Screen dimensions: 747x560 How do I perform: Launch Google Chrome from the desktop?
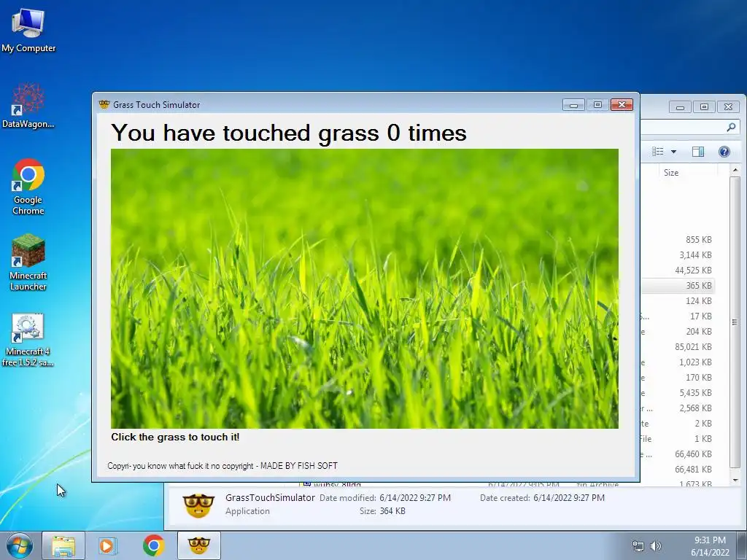(x=28, y=187)
